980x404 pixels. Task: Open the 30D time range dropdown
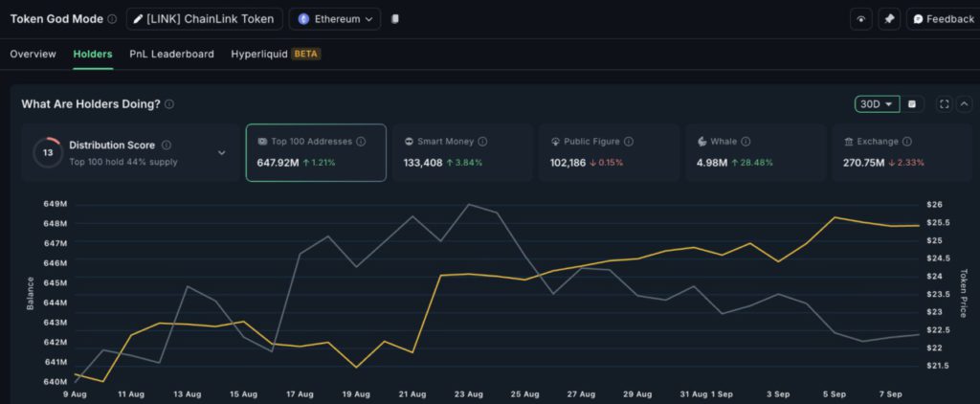[x=877, y=104]
